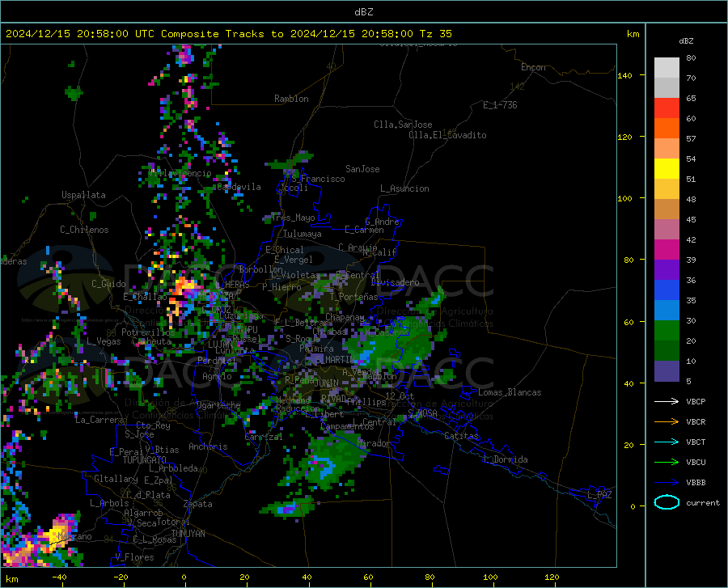This screenshot has height=588, width=728.
Task: Click the '140' tick on the vertical km axis
Action: coord(624,76)
